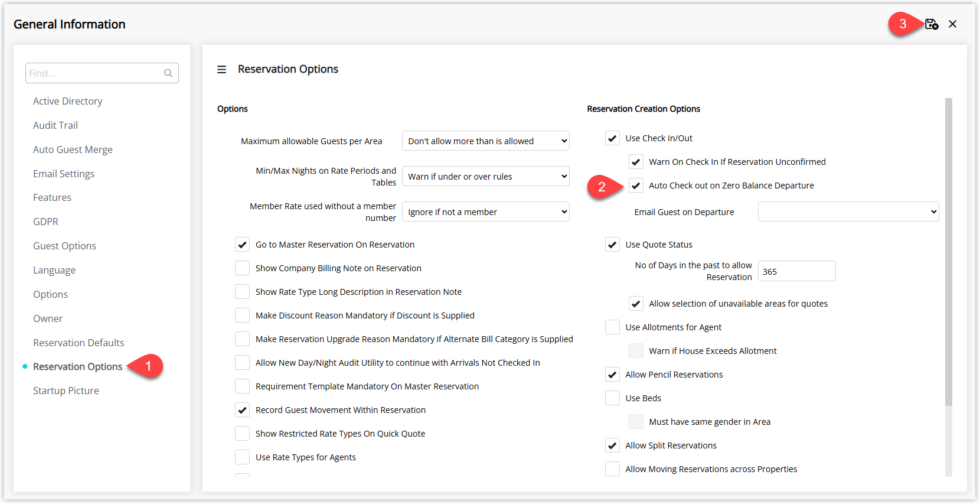The image size is (980, 504).
Task: Enable Show Company Billing Note on Reservation
Action: (x=242, y=268)
